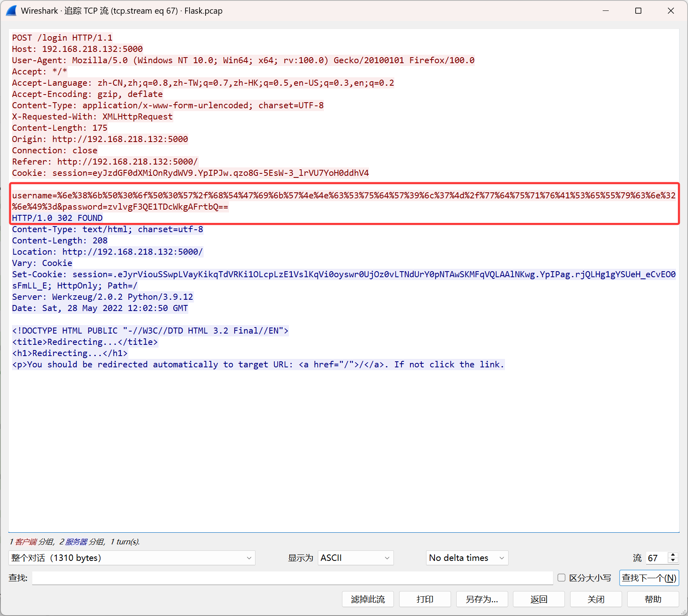Click the 打印 print button
The height and width of the screenshot is (616, 688).
(x=425, y=599)
